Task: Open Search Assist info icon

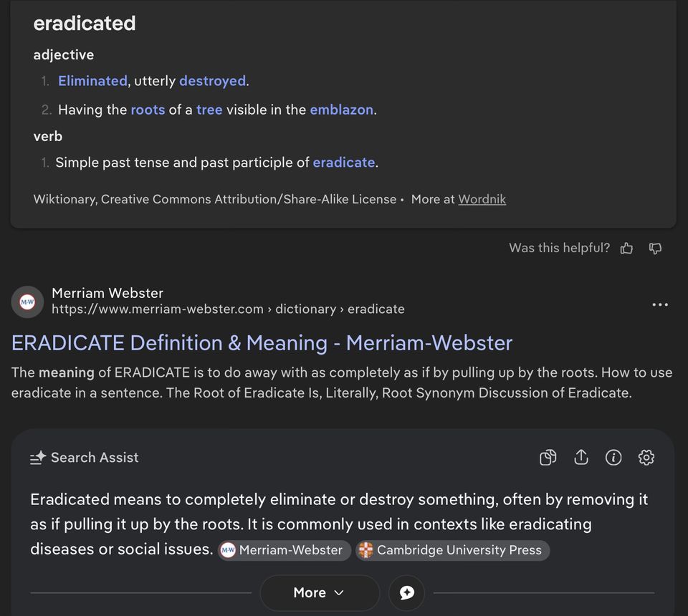Action: click(613, 458)
